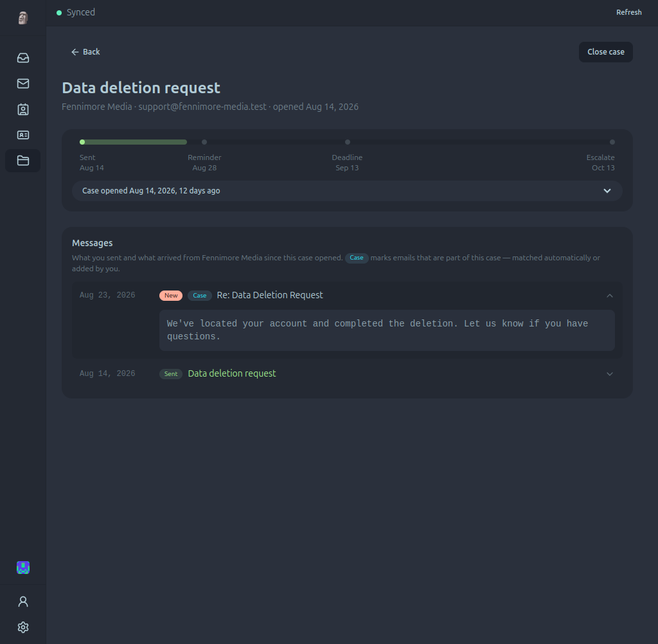Collapse the Re: Data Deletion Request message

(610, 296)
